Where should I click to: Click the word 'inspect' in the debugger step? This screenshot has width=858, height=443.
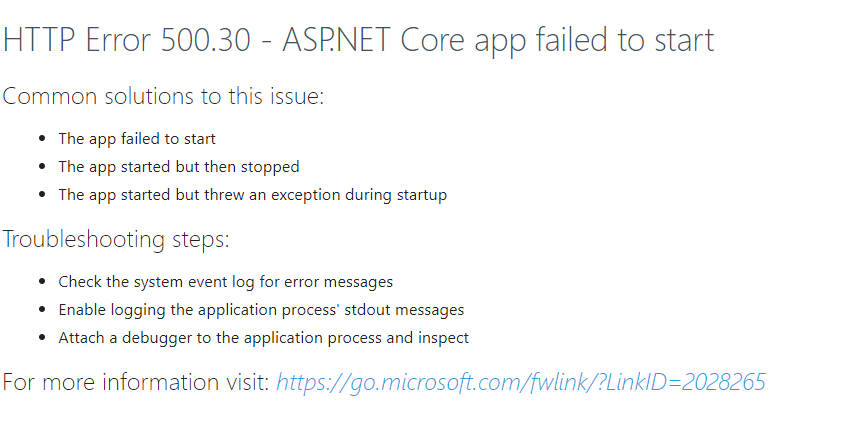tap(444, 338)
